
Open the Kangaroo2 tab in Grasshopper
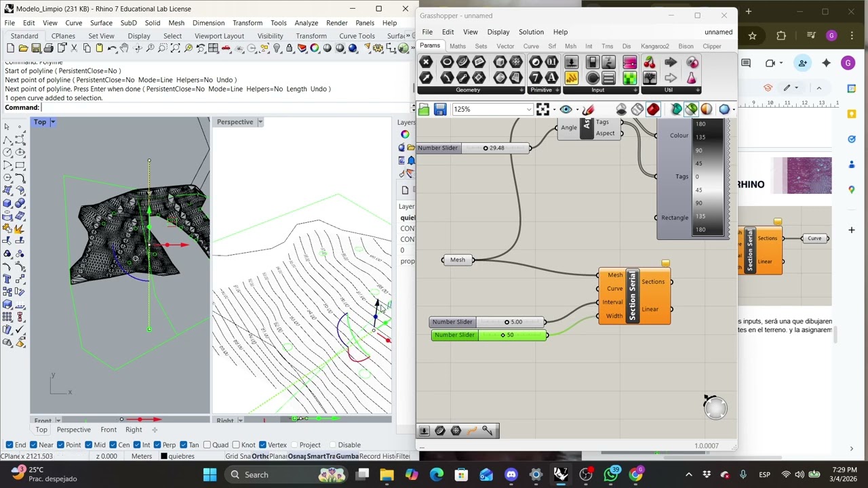pos(655,46)
